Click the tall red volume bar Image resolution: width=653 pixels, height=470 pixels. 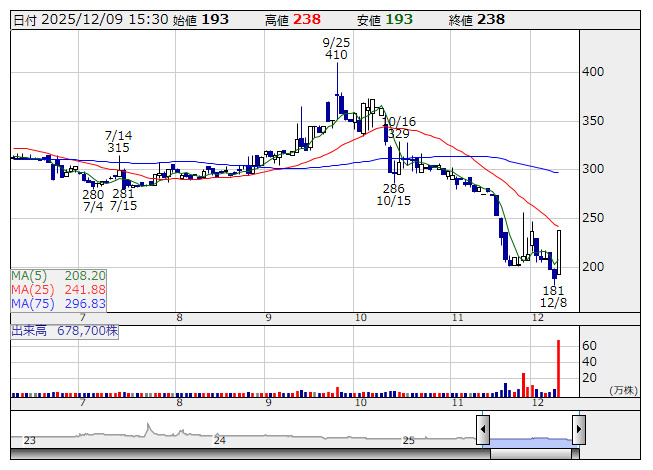coord(558,367)
